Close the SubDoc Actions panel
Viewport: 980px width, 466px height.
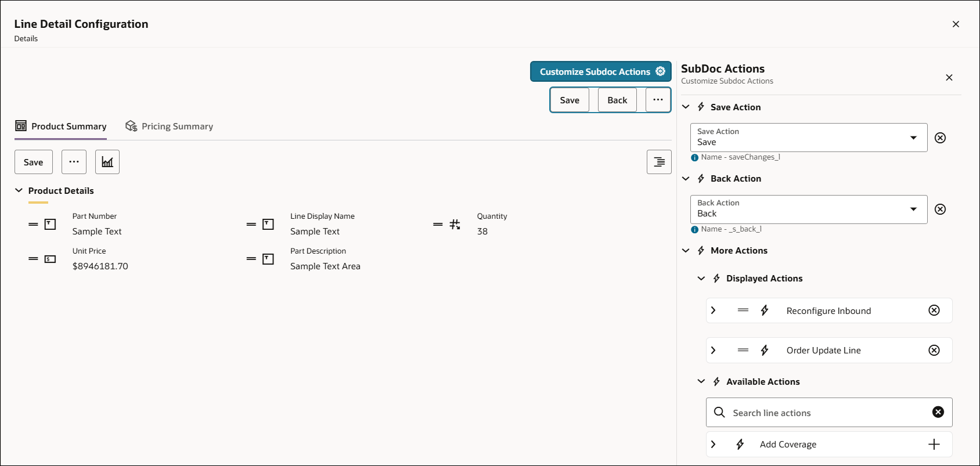949,77
